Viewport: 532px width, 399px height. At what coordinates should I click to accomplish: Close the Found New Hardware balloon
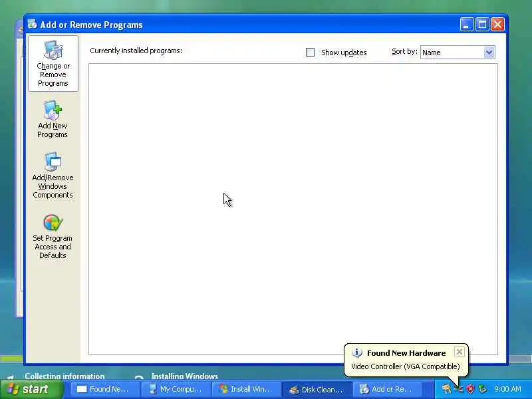tap(459, 352)
